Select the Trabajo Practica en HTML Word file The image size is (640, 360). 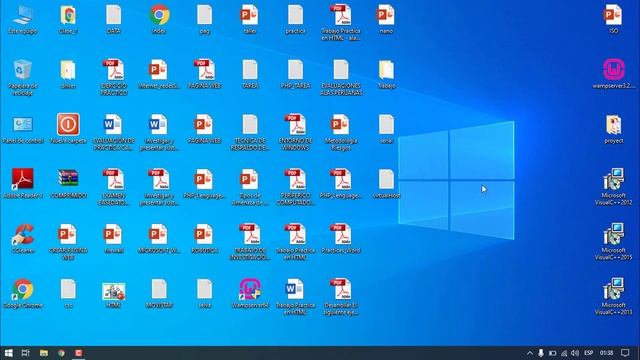tap(295, 297)
